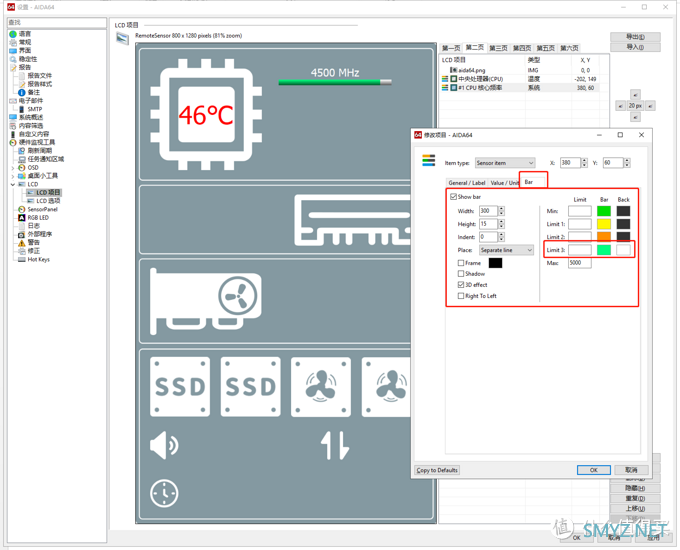
Task: Toggle the 3D effect checkbox
Action: pyautogui.click(x=461, y=285)
